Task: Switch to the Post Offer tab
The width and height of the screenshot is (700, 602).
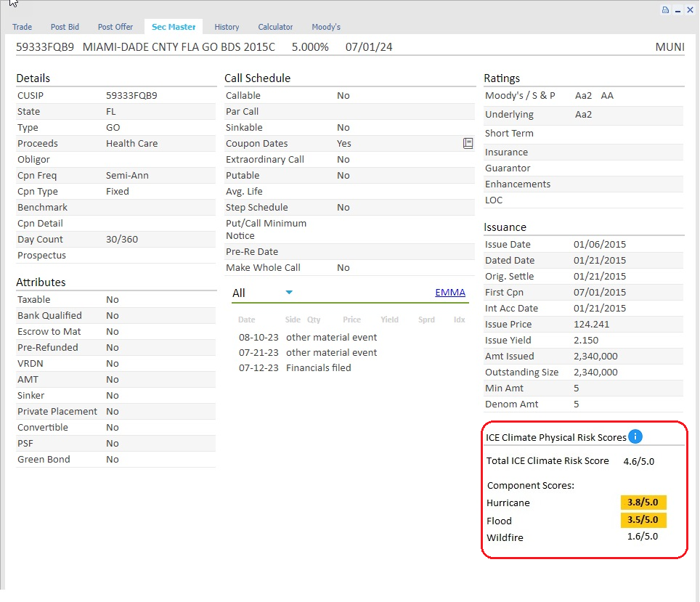Action: pos(115,27)
